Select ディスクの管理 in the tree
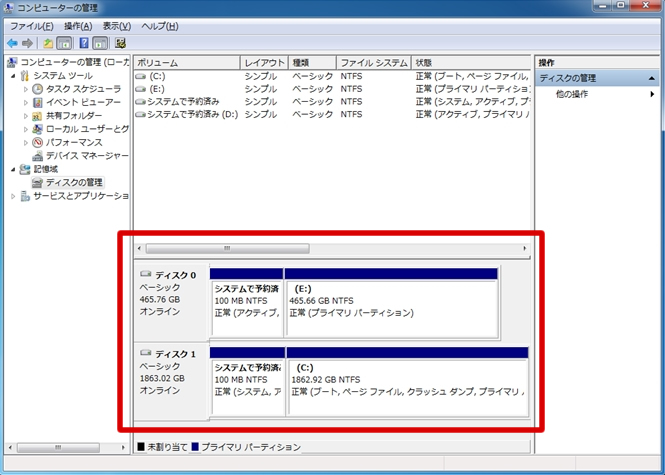 (x=74, y=182)
